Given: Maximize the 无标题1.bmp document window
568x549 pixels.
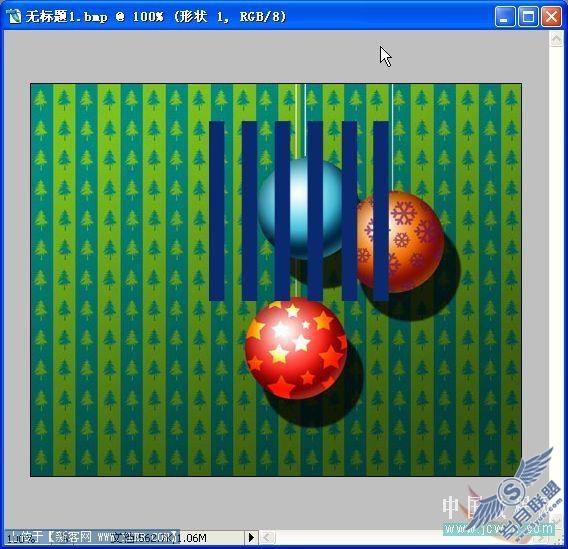Looking at the screenshot, I should [x=528, y=17].
